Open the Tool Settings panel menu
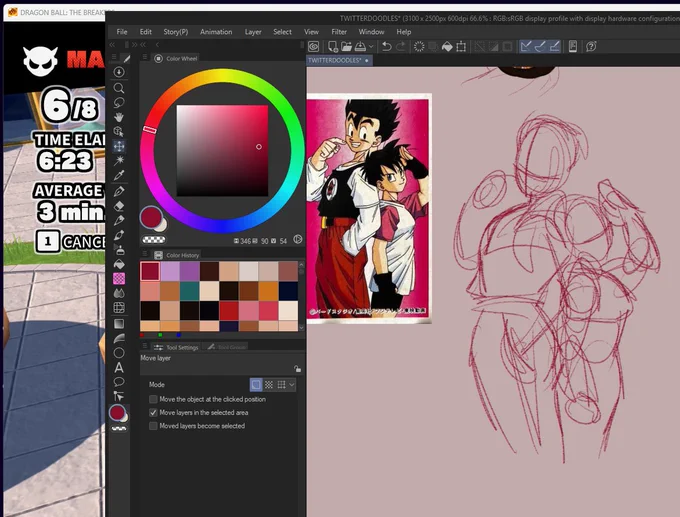 pos(145,346)
